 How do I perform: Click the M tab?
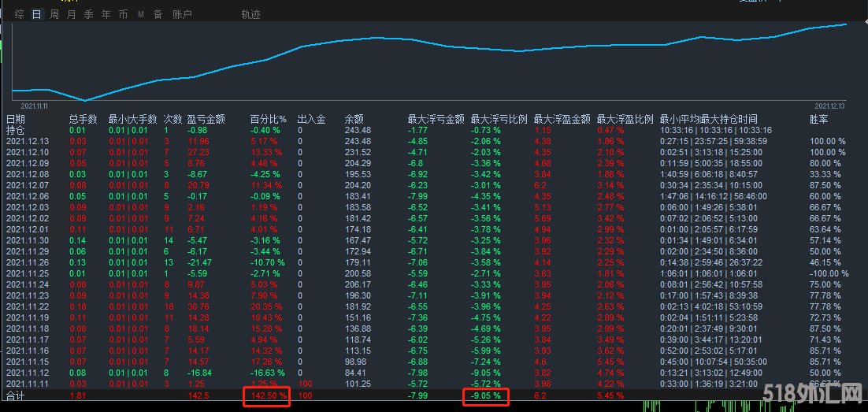tap(140, 14)
